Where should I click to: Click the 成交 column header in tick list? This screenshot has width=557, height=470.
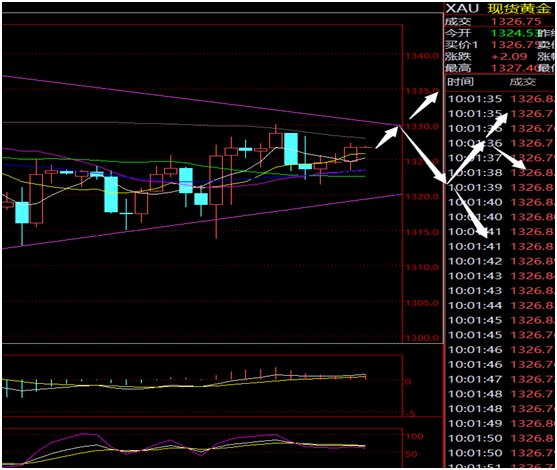coord(522,82)
